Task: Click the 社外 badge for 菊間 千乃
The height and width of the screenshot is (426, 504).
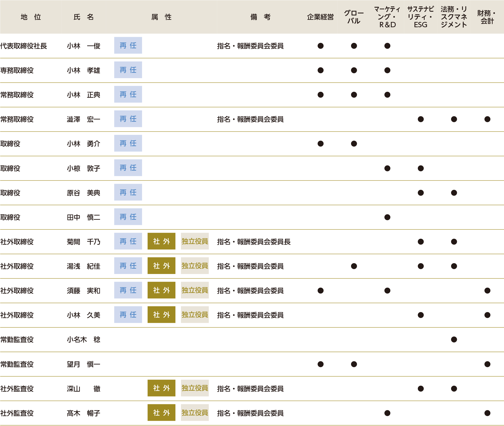Action: 161,241
